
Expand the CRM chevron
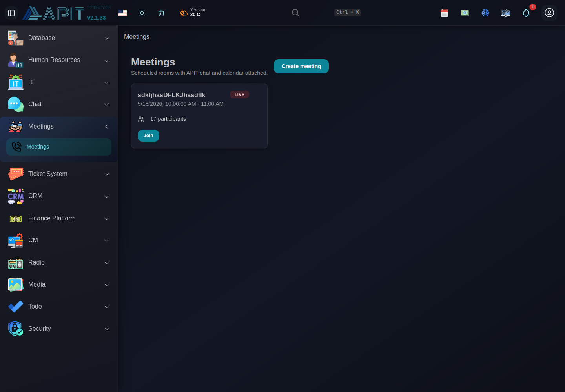[107, 196]
